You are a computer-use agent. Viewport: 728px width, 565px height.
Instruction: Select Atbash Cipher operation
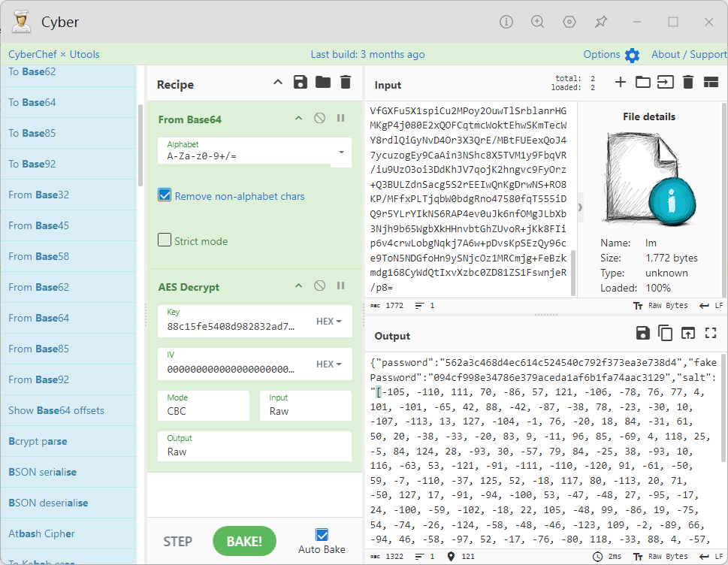tap(68, 533)
